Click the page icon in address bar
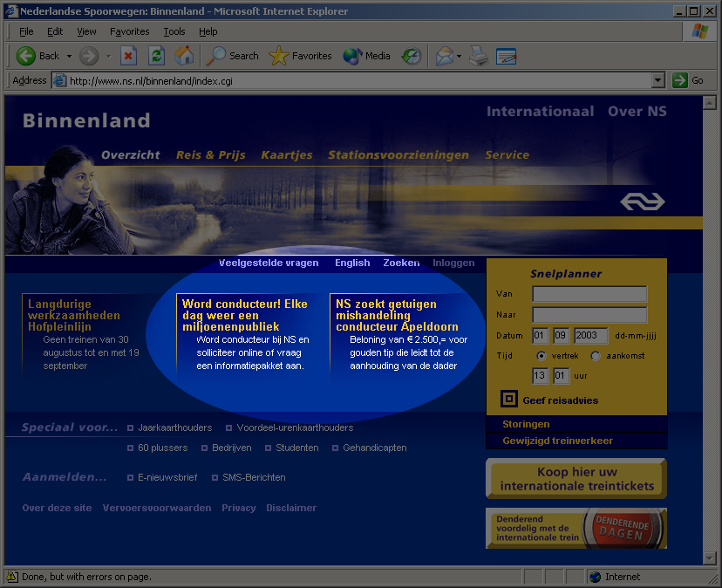 point(59,80)
